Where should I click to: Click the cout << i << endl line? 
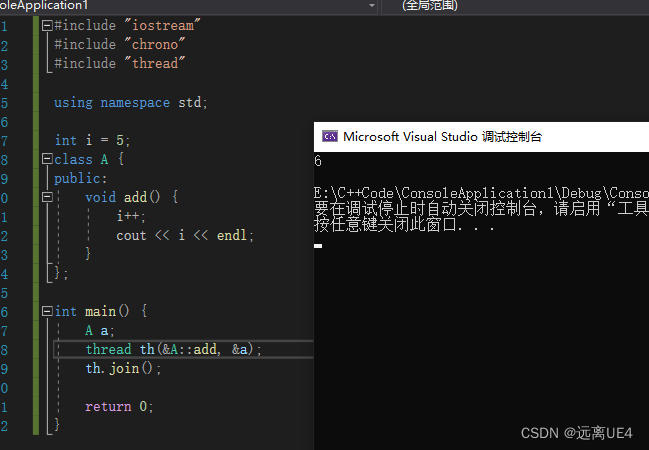tap(185, 236)
